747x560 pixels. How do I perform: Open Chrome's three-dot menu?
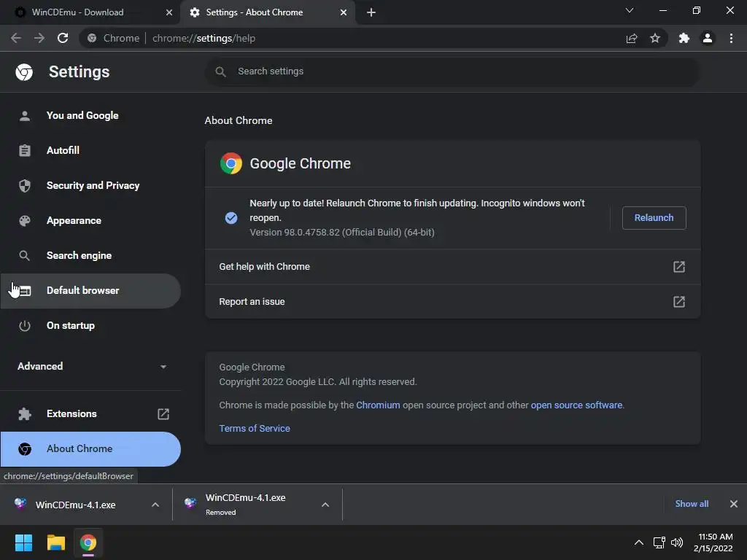(731, 38)
